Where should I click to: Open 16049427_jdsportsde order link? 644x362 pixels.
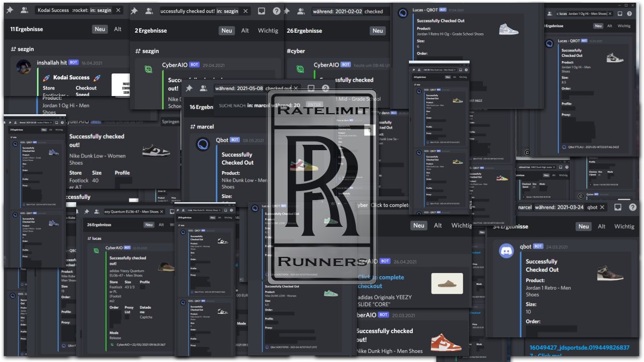tap(580, 352)
